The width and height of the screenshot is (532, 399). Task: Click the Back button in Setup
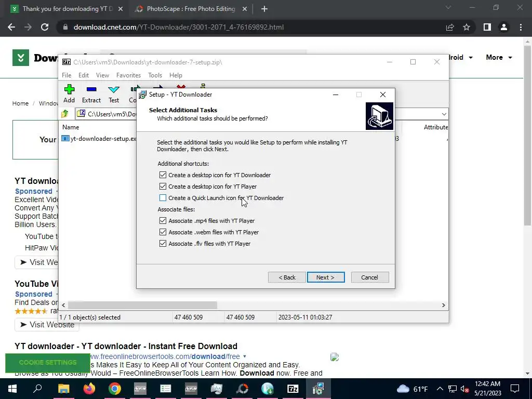[x=287, y=277]
